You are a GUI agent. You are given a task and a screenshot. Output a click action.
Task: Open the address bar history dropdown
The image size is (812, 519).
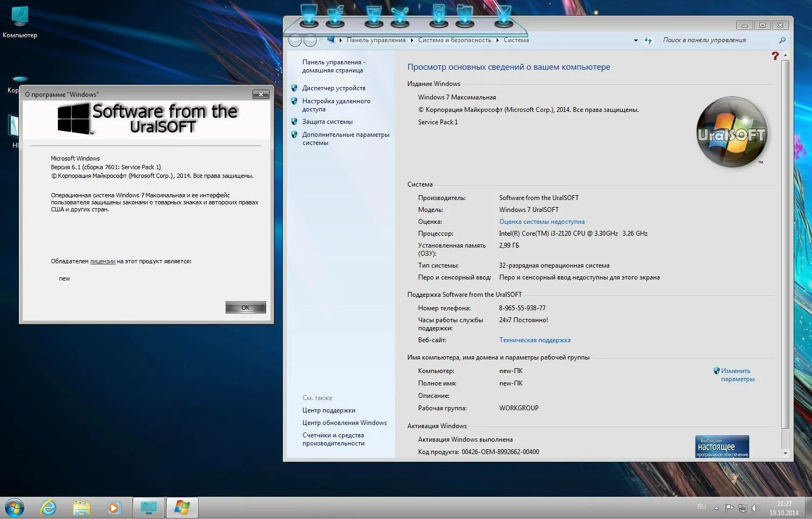pyautogui.click(x=636, y=40)
